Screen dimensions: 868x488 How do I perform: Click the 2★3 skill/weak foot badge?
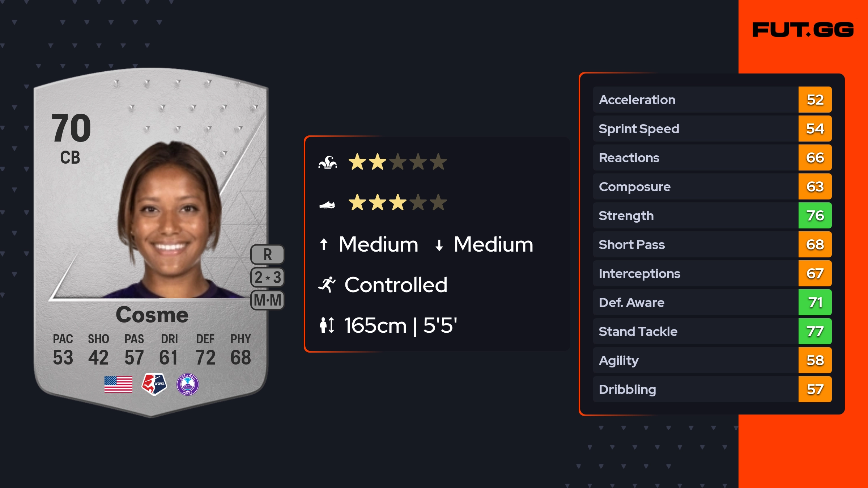[267, 277]
